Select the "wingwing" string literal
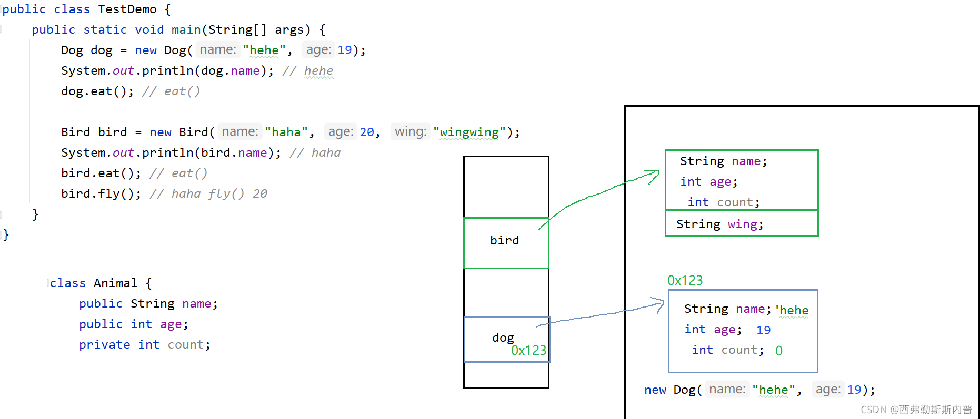This screenshot has width=980, height=419. pos(469,132)
